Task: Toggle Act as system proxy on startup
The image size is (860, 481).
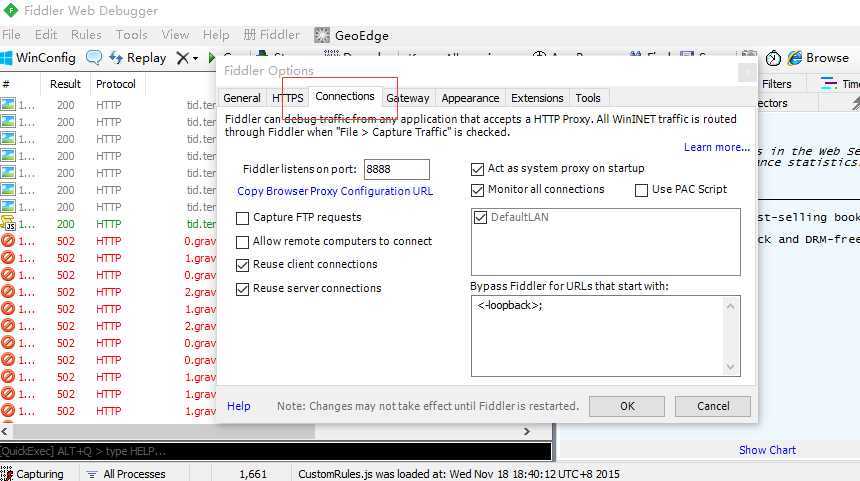Action: (x=478, y=169)
